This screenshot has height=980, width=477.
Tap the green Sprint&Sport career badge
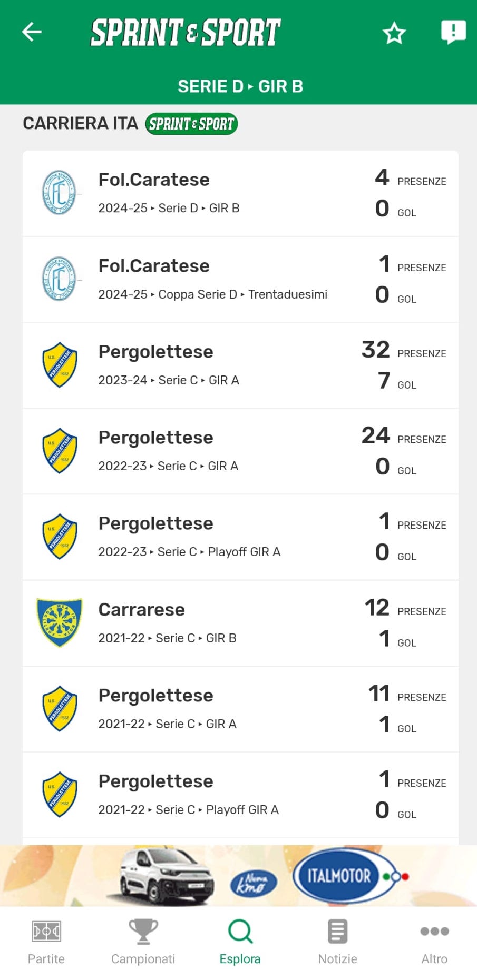pyautogui.click(x=191, y=124)
